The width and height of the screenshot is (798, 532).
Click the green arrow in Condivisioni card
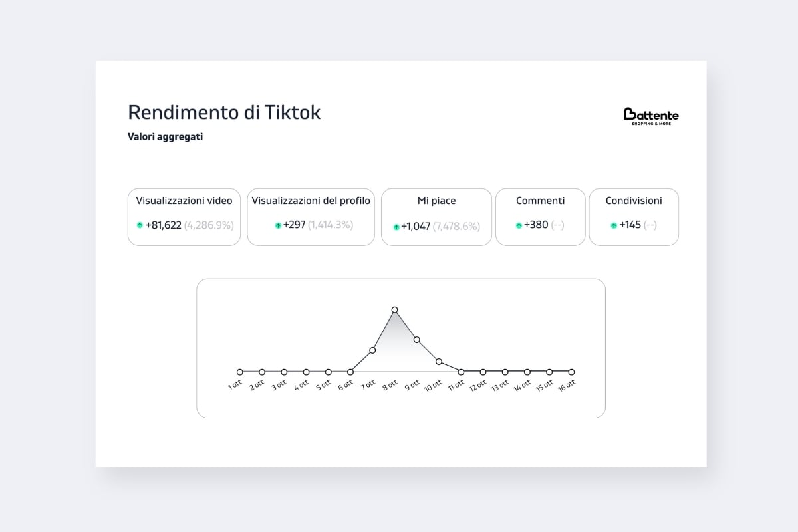tap(614, 225)
